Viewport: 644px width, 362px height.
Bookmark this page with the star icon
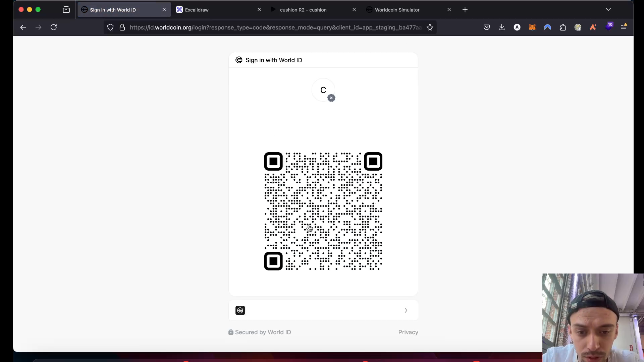[430, 27]
